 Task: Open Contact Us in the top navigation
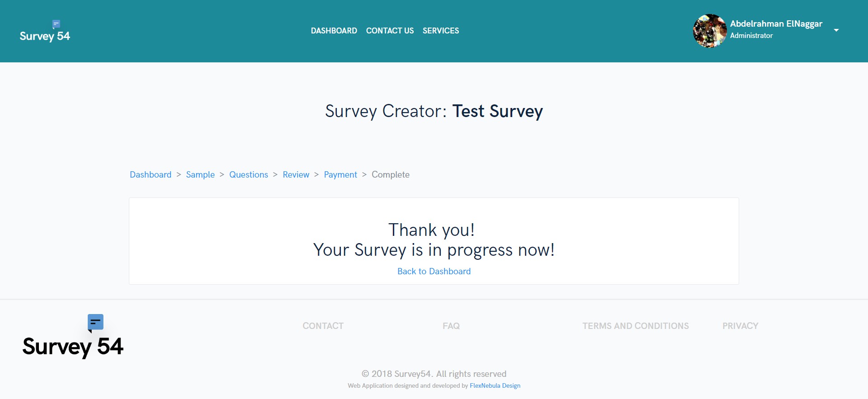point(390,31)
